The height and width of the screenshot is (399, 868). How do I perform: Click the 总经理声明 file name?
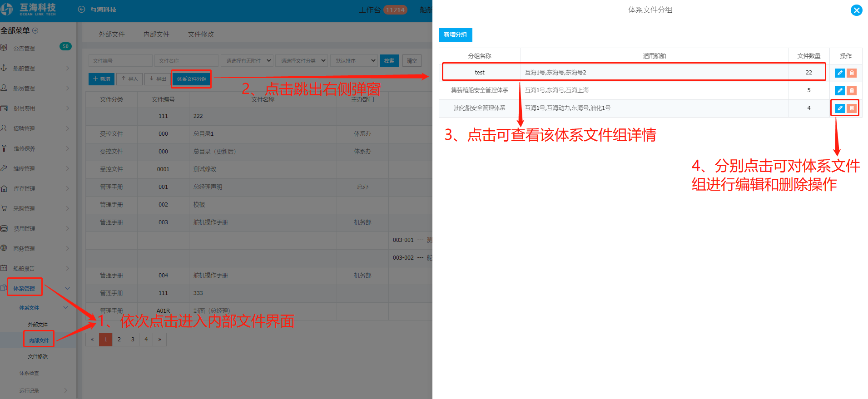pos(208,187)
